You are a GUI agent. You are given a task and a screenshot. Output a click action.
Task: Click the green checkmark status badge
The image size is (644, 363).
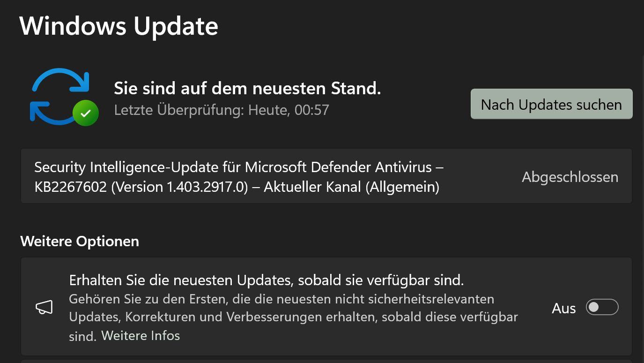point(85,113)
